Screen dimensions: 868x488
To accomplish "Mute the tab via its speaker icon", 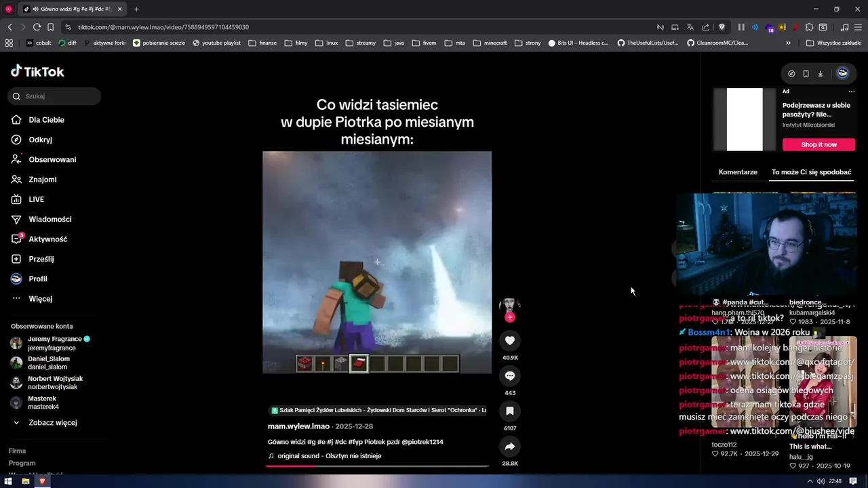I will click(35, 9).
